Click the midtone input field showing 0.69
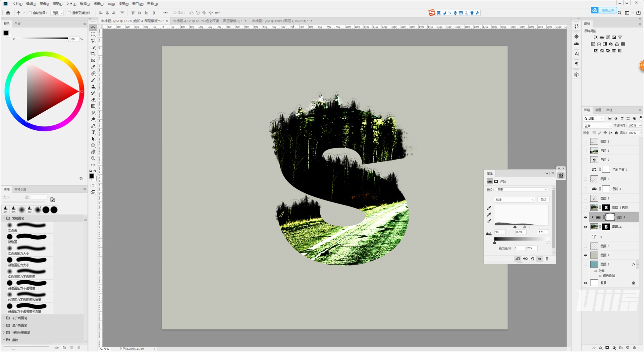 point(521,232)
